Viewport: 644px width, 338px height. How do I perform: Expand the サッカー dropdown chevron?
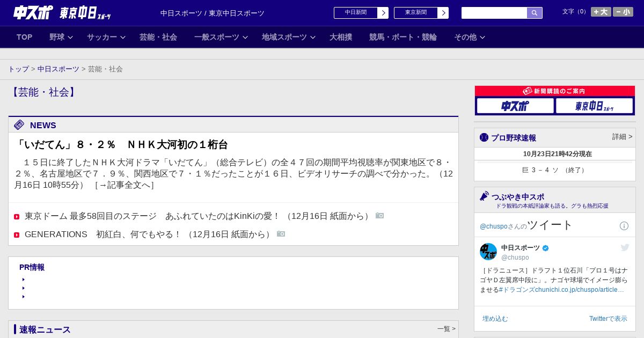coord(123,38)
